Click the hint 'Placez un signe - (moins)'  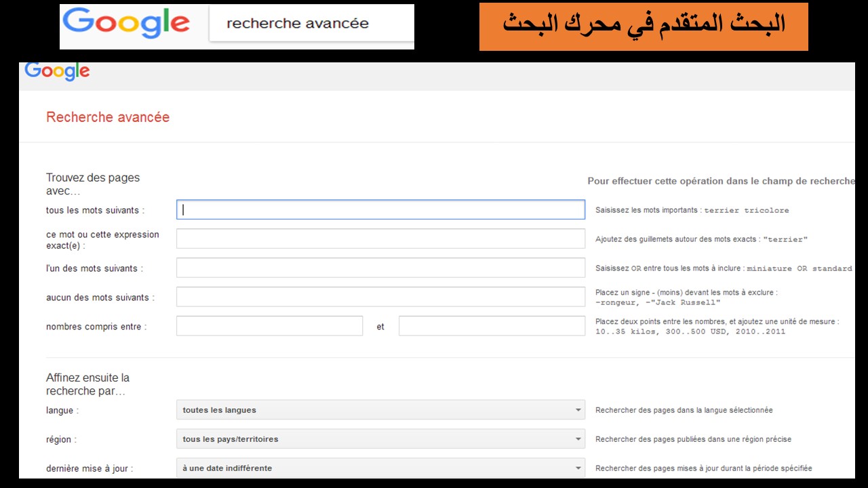[686, 298]
